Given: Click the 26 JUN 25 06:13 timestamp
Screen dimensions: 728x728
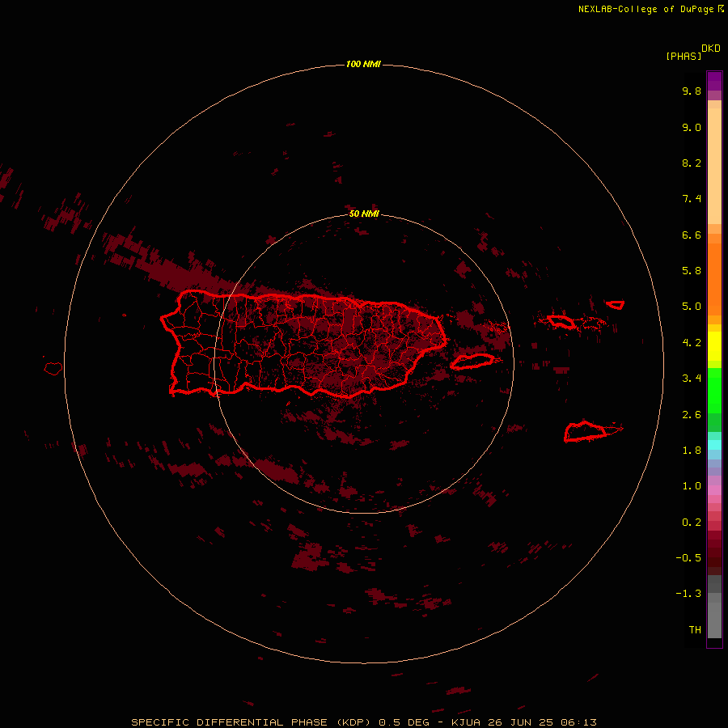Looking at the screenshot, I should (x=542, y=722).
